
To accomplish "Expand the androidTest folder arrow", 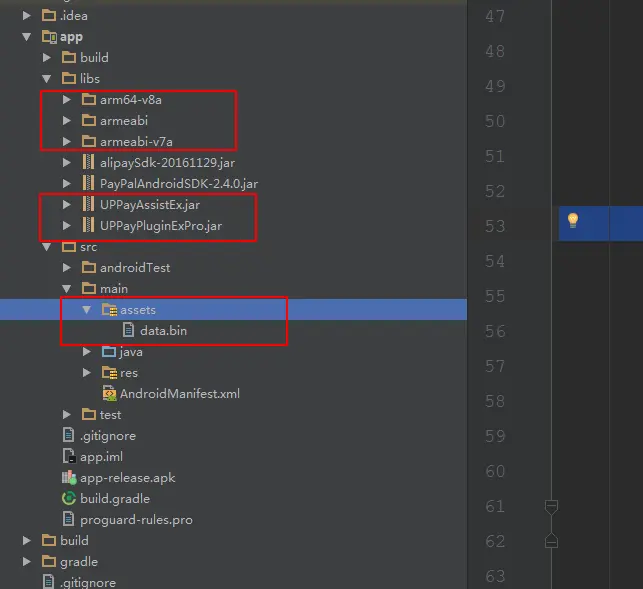I will pos(66,268).
